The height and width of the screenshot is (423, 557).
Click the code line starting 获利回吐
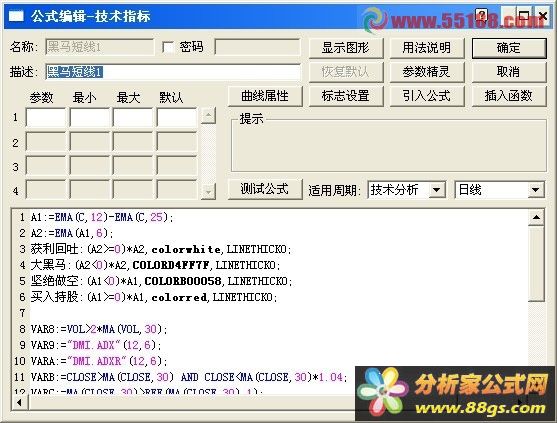(161, 249)
